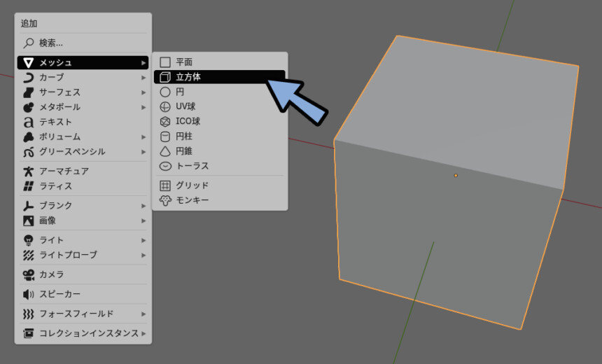This screenshot has width=602, height=364.
Task: Click the 円柱 label text
Action: [x=184, y=136]
